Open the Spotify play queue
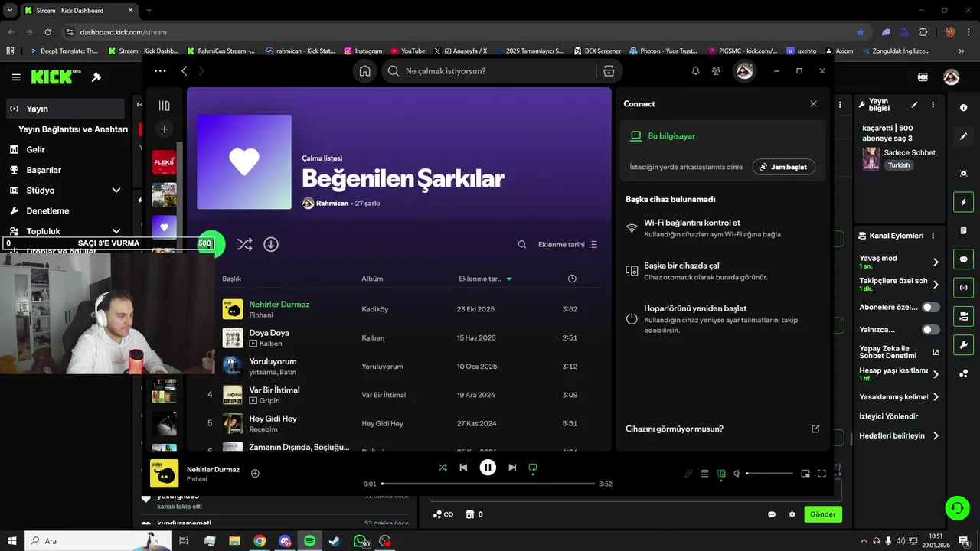This screenshot has width=980, height=551. [705, 474]
